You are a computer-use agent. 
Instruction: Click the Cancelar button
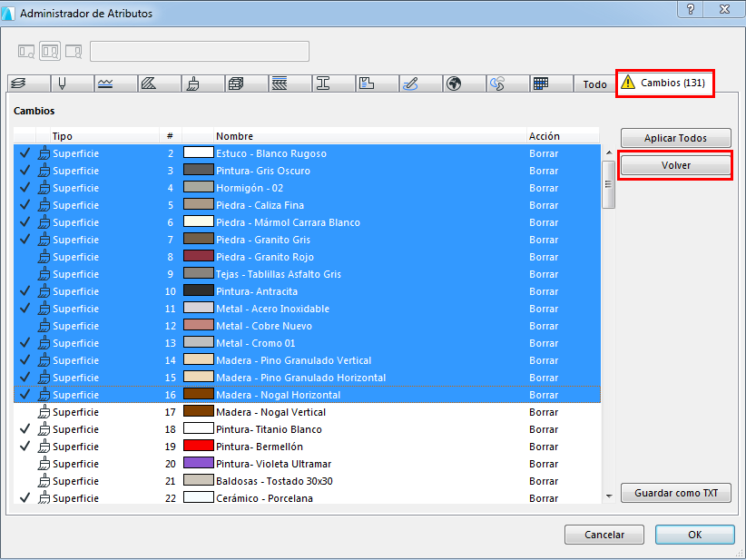point(604,535)
